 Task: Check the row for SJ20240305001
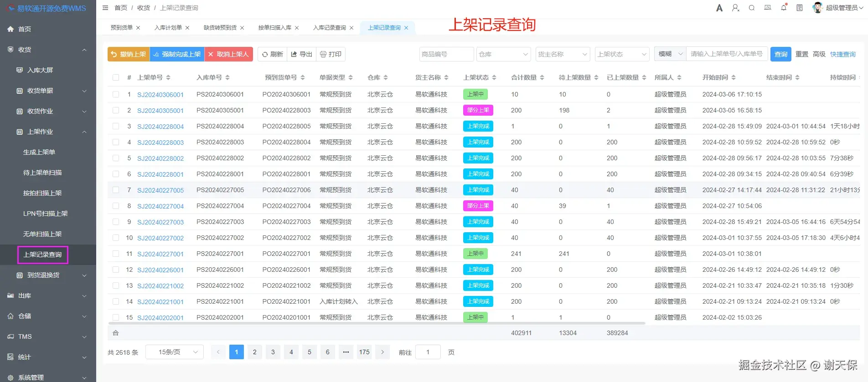[116, 110]
